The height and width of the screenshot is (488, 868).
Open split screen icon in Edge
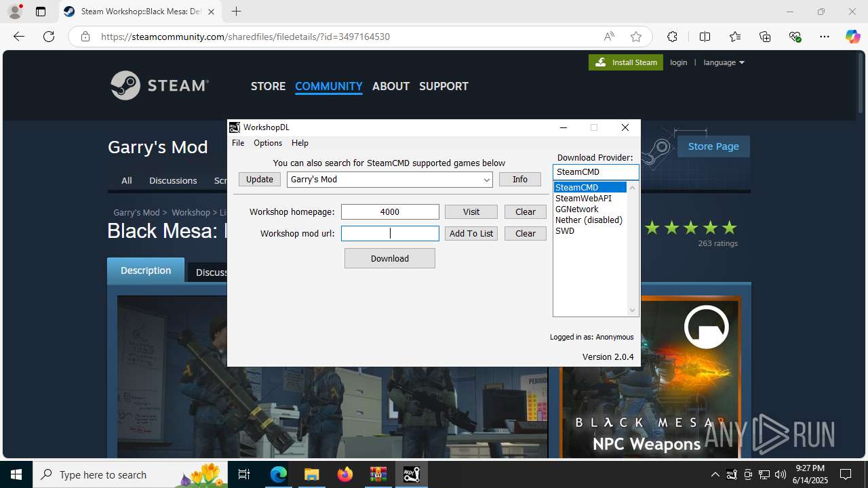705,37
